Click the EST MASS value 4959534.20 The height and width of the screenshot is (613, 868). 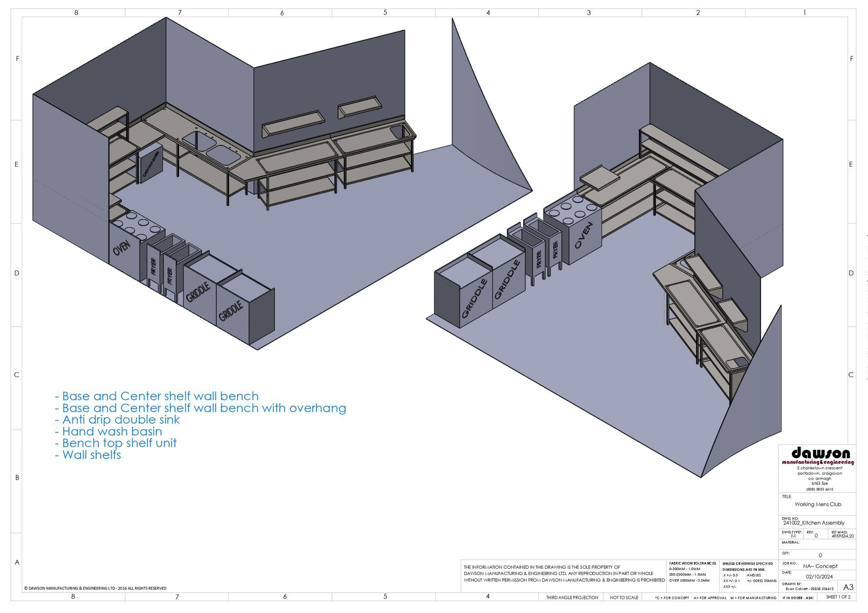click(843, 536)
